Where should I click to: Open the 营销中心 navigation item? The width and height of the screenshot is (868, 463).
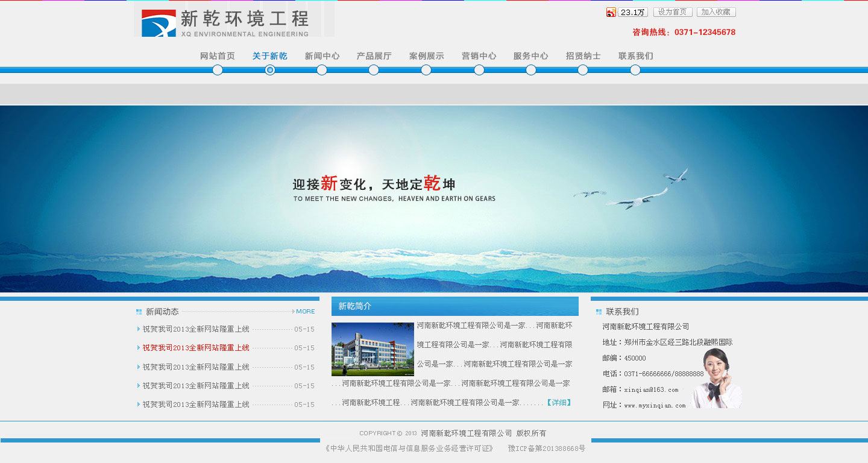pyautogui.click(x=479, y=56)
